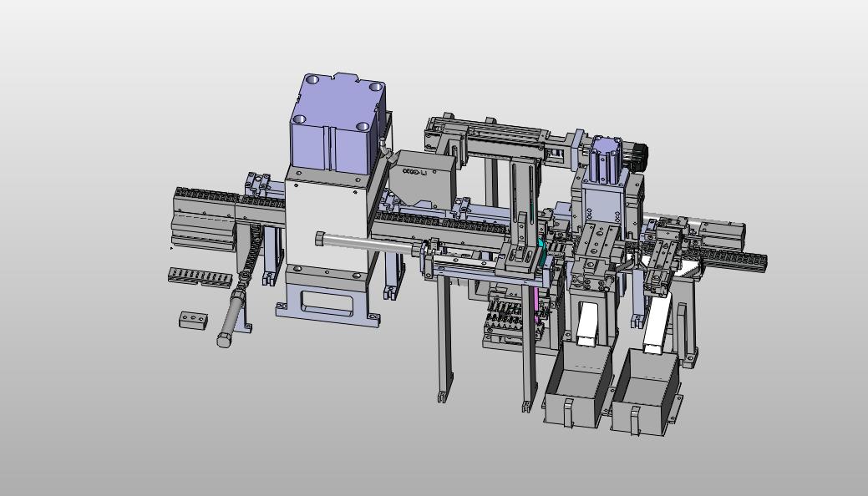Click the detached toothed rack segment at left
The width and height of the screenshot is (868, 496).
coord(200,277)
